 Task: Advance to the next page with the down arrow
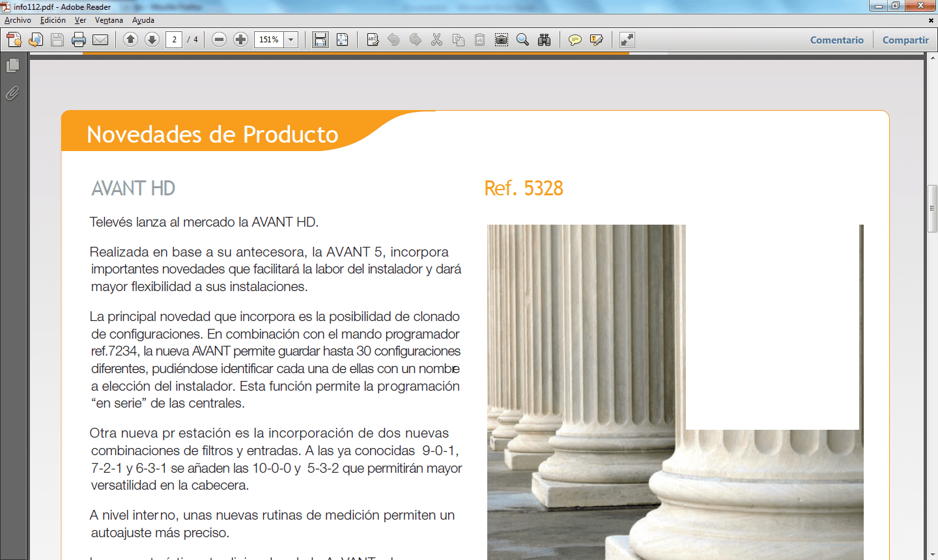pyautogui.click(x=152, y=40)
